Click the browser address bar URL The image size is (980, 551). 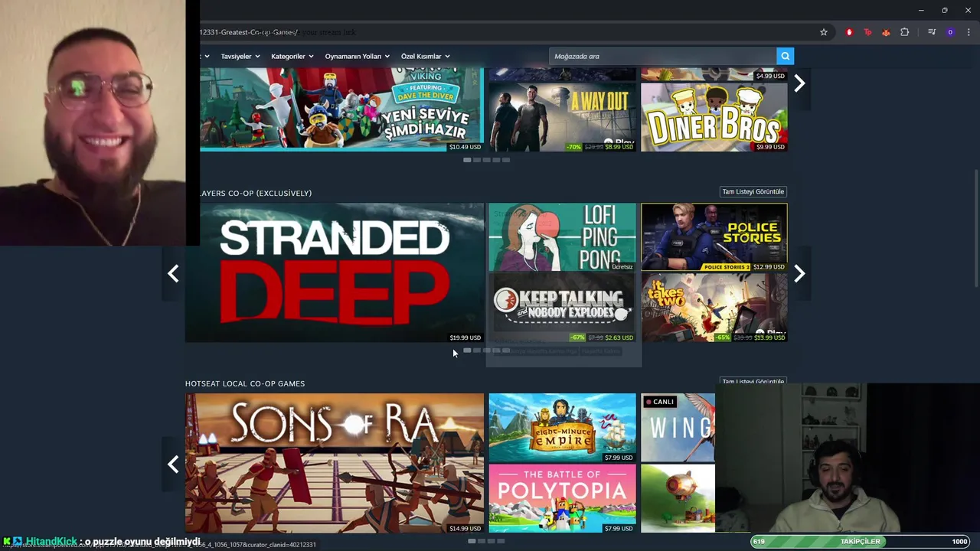249,32
